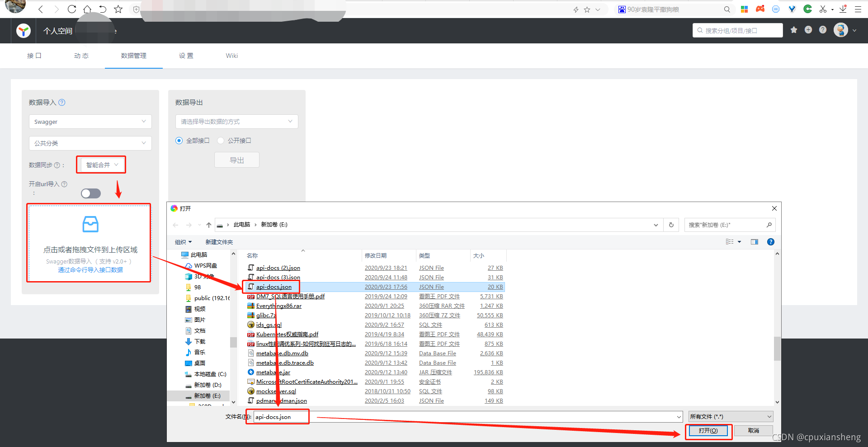The image size is (868, 447).
Task: Click the 导出 button
Action: pos(237,160)
